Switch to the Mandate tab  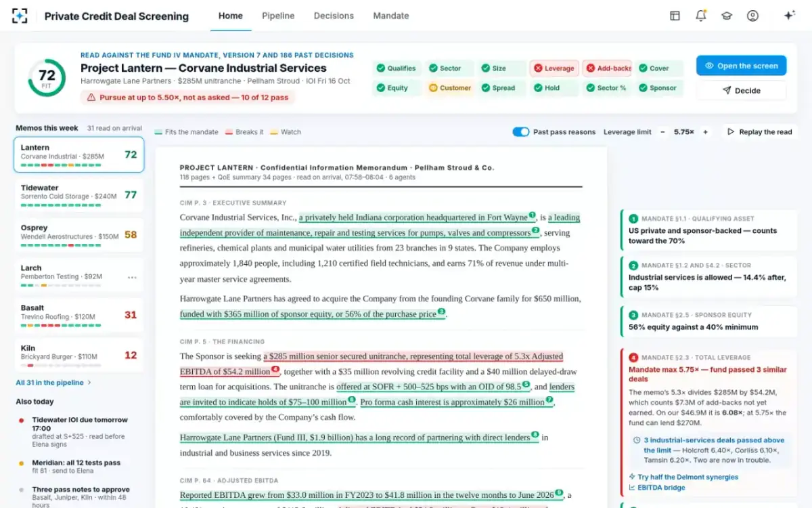(391, 16)
